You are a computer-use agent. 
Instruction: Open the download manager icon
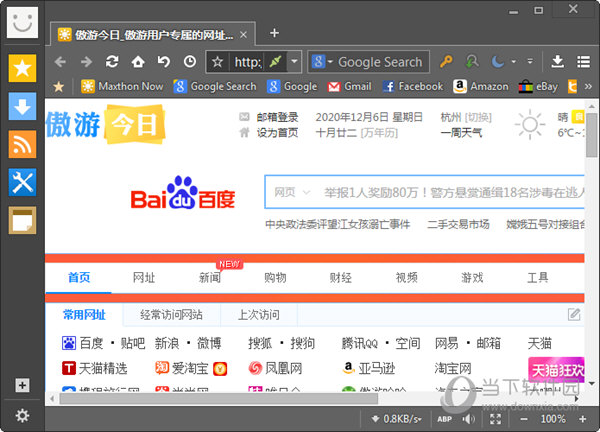coord(558,62)
